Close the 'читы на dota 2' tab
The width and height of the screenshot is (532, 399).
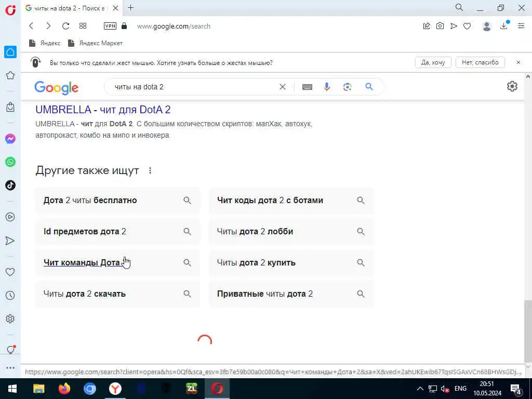coord(116,8)
